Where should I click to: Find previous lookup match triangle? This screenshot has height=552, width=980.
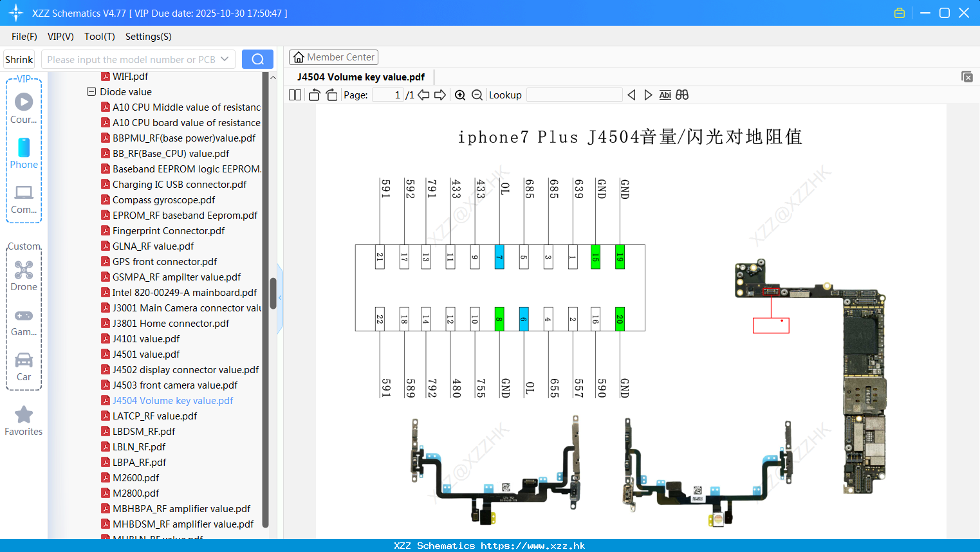pyautogui.click(x=631, y=95)
